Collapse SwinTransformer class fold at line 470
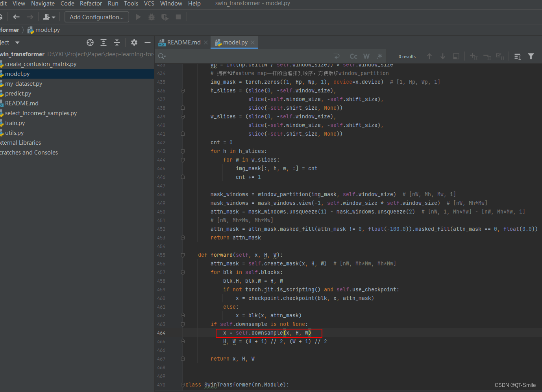Image resolution: width=542 pixels, height=392 pixels. point(183,385)
